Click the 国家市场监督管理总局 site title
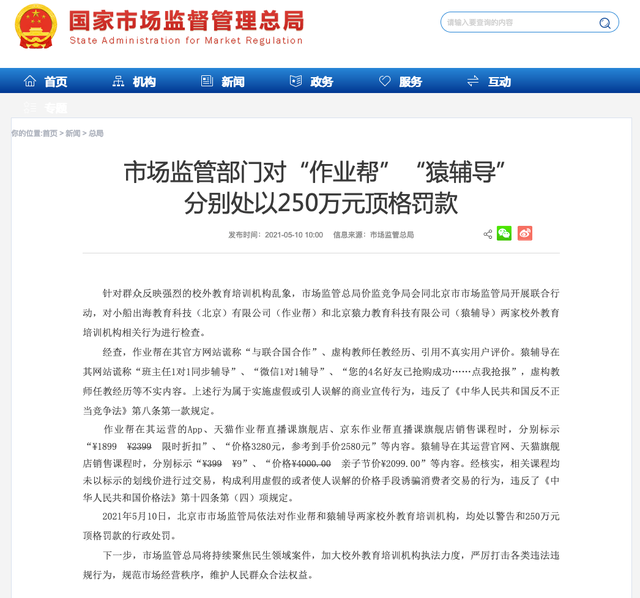Image resolution: width=640 pixels, height=598 pixels. (x=187, y=21)
